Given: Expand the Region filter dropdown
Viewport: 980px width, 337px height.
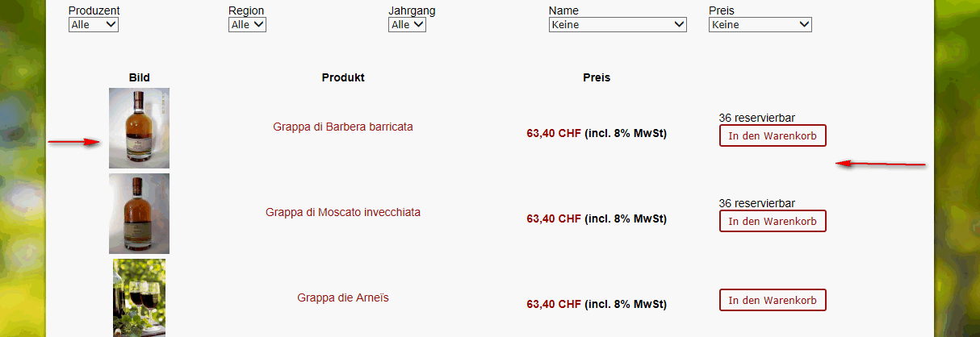Looking at the screenshot, I should pyautogui.click(x=247, y=25).
